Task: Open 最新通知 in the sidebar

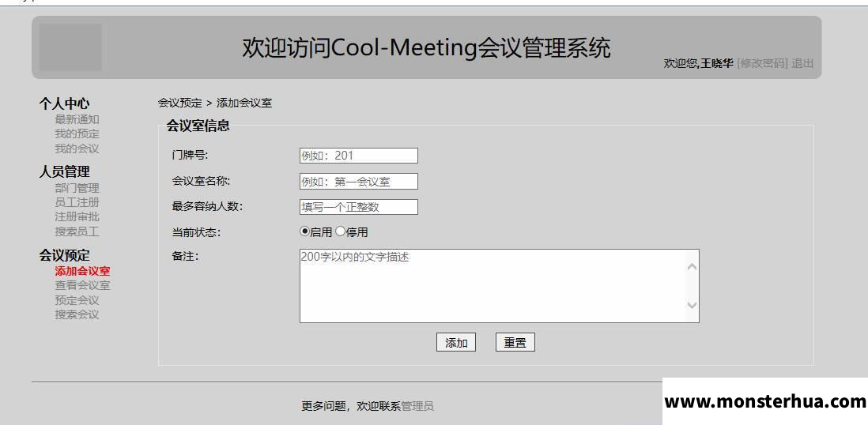Action: (77, 119)
